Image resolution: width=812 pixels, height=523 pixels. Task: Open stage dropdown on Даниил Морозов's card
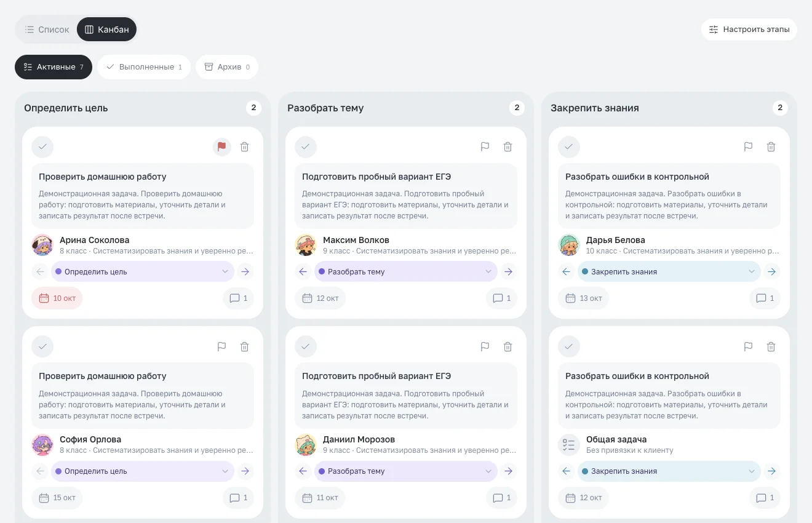point(406,471)
